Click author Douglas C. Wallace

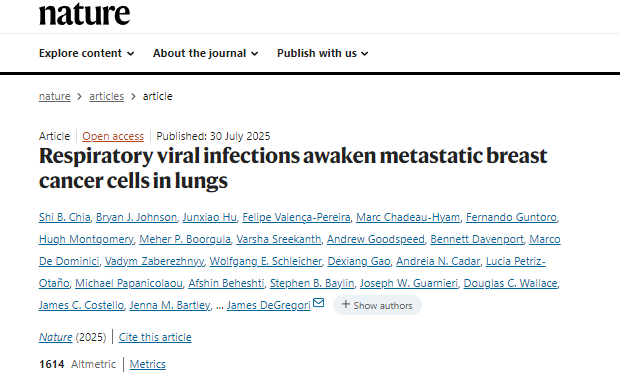(x=510, y=283)
